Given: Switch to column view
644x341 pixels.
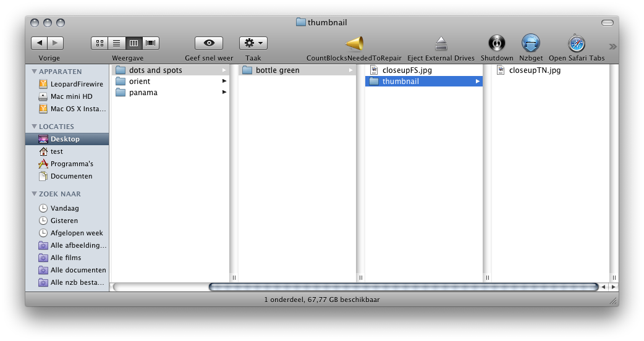Looking at the screenshot, I should coord(133,43).
